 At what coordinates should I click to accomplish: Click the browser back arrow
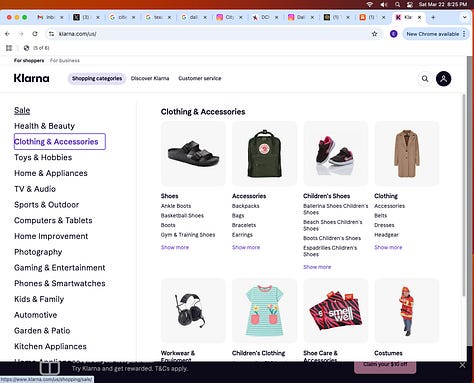7,34
